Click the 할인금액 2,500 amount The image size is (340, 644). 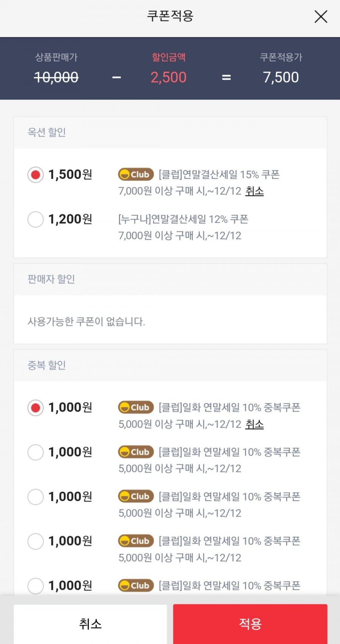(x=168, y=77)
